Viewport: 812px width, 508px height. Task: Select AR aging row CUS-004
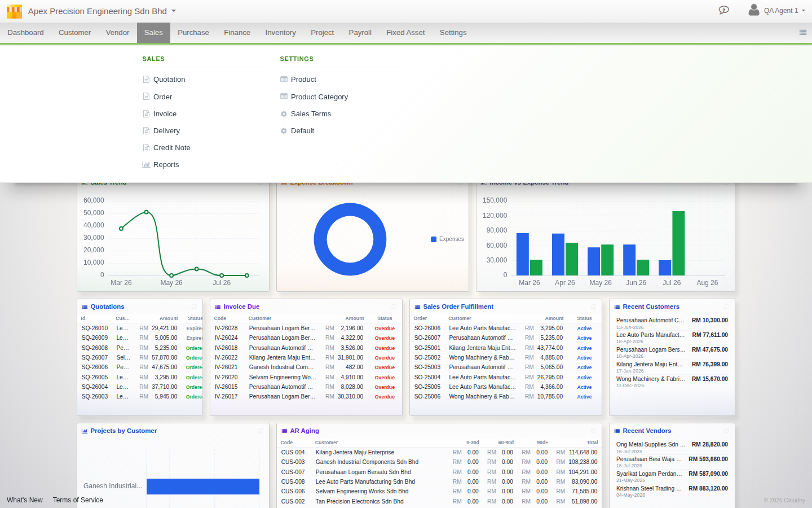pos(439,452)
